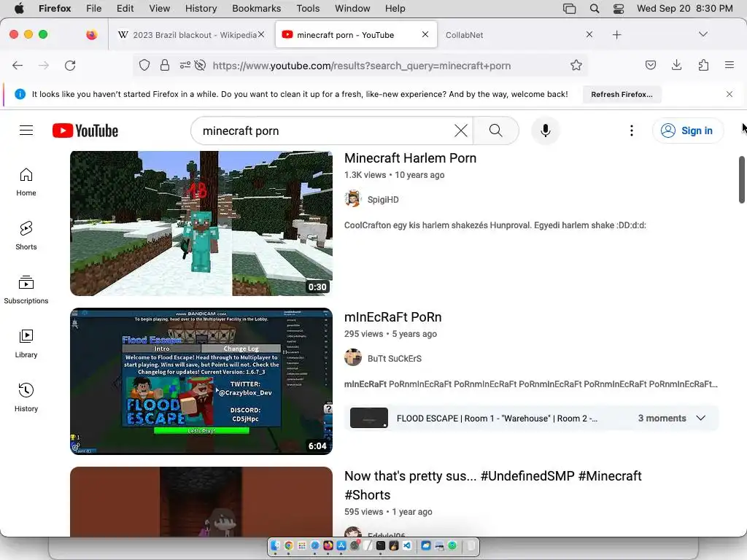Open the tracking protection shield

click(x=144, y=65)
